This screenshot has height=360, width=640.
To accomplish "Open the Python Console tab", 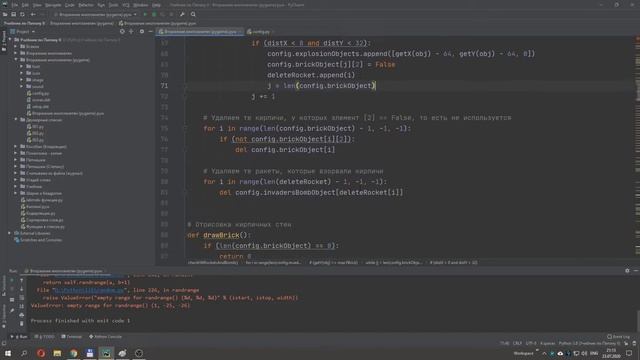I will click(x=105, y=337).
